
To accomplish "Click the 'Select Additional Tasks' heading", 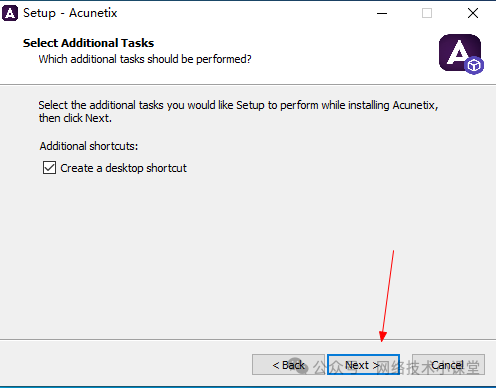I will pos(88,43).
